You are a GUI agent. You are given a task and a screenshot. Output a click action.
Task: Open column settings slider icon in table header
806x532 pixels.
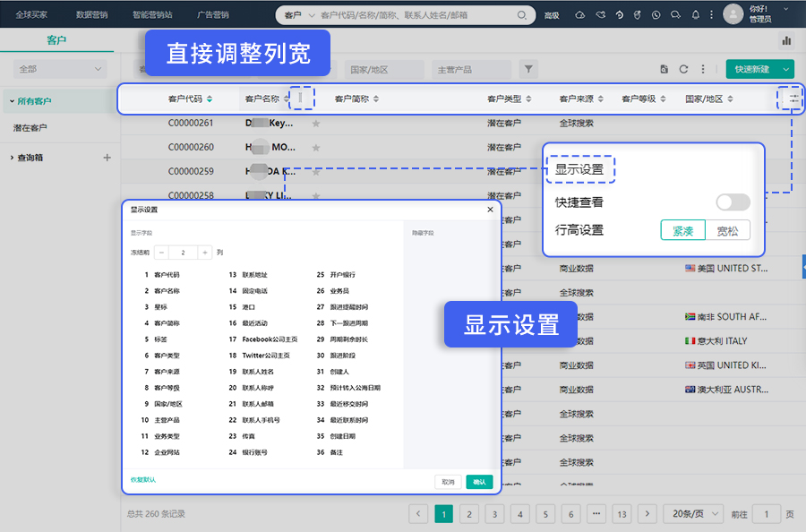pos(793,99)
